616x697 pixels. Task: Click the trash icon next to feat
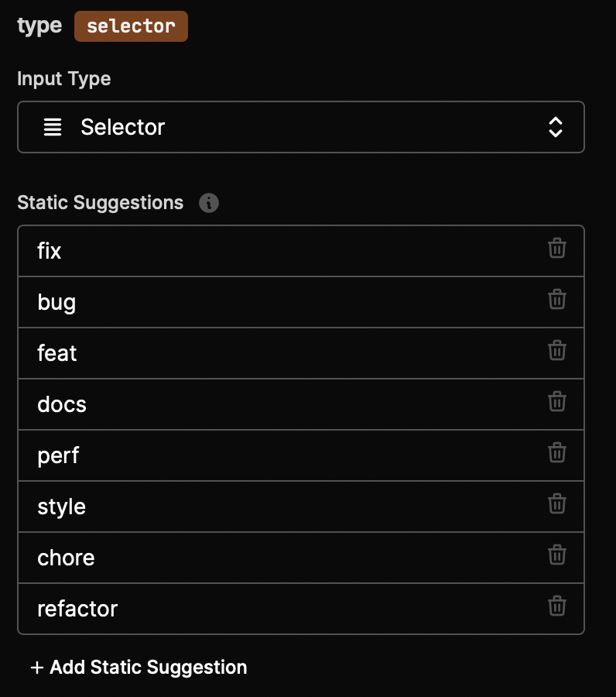[556, 350]
